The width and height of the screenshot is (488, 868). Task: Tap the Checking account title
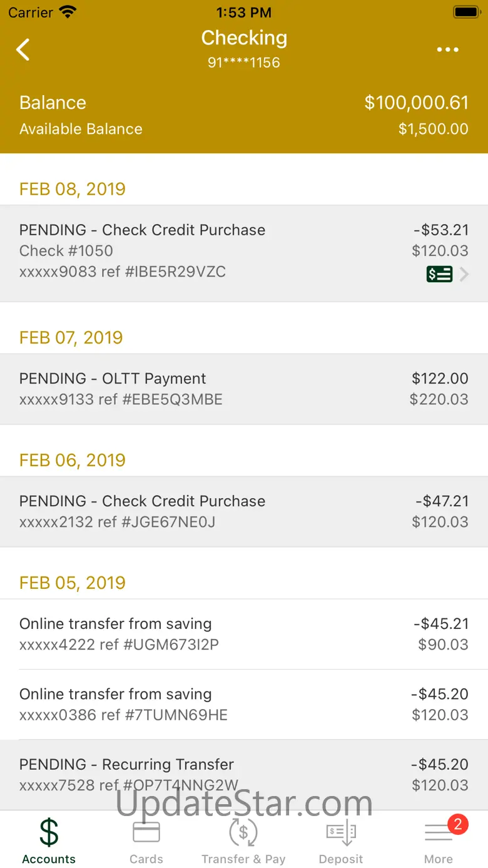[x=244, y=38]
